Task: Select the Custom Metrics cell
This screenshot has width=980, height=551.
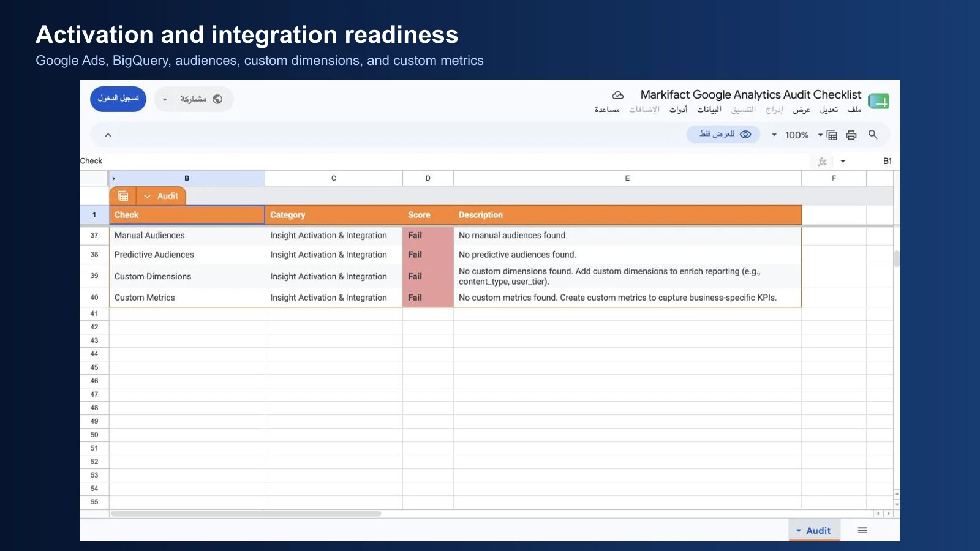Action: pos(187,298)
